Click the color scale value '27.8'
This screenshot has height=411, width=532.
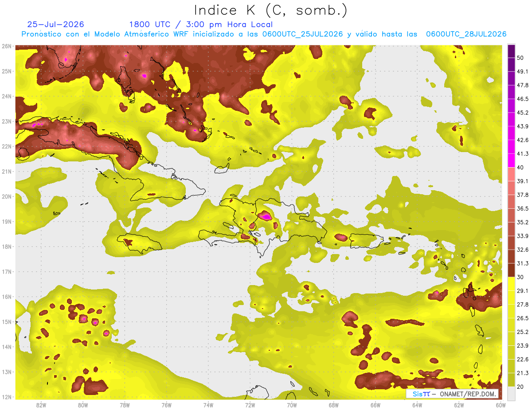coord(522,304)
